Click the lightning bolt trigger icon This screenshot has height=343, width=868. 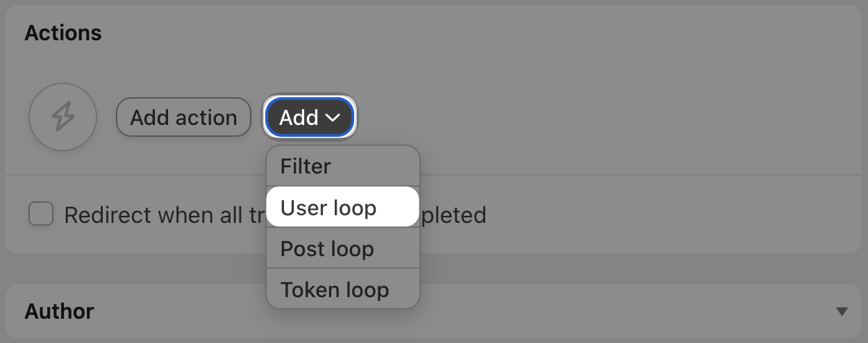pos(62,117)
